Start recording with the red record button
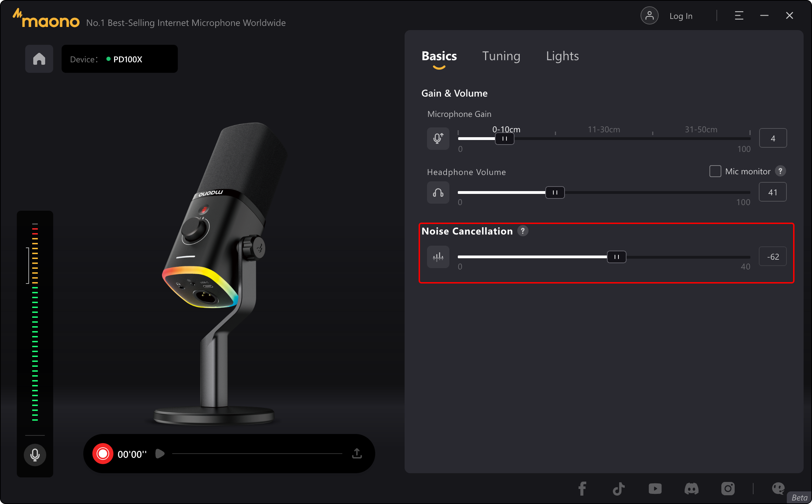 click(x=103, y=454)
